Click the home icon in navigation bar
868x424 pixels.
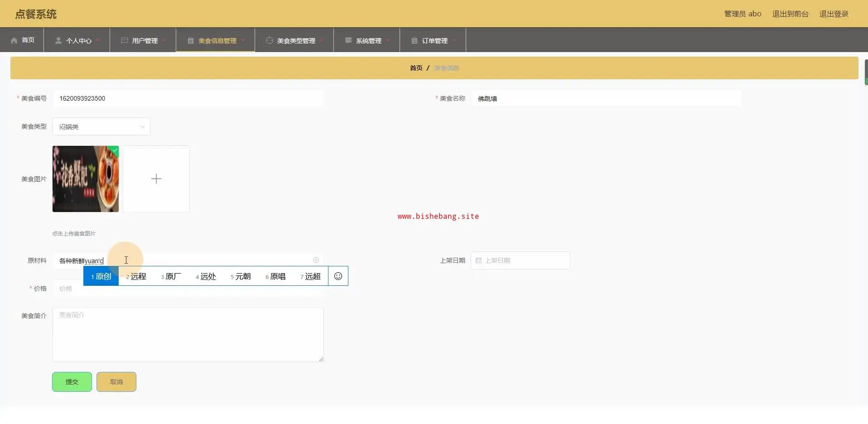pyautogui.click(x=14, y=40)
